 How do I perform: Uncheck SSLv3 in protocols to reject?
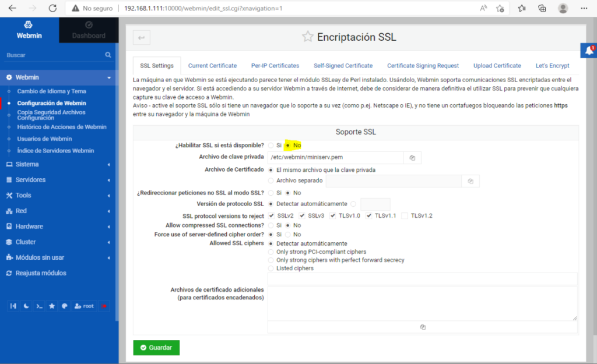coord(302,216)
